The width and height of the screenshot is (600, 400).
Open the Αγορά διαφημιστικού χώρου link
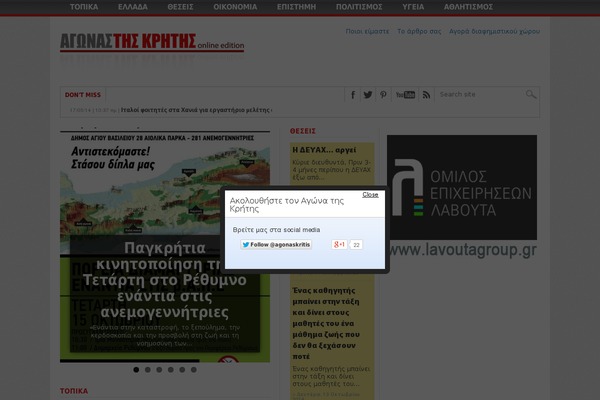click(494, 31)
